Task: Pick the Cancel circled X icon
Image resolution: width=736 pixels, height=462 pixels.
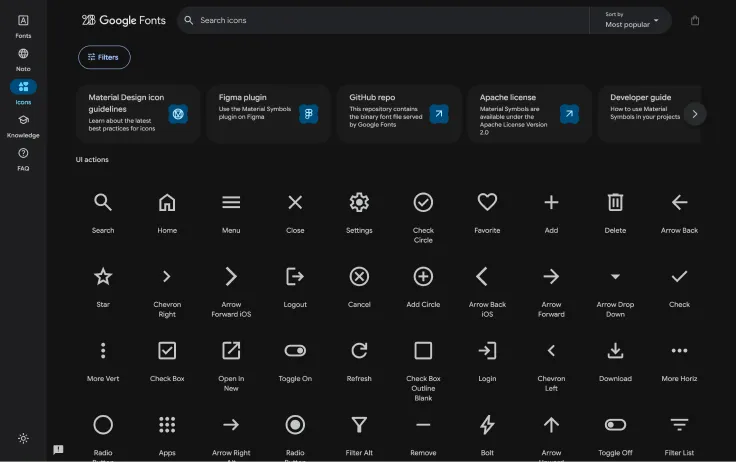Action: 359,277
